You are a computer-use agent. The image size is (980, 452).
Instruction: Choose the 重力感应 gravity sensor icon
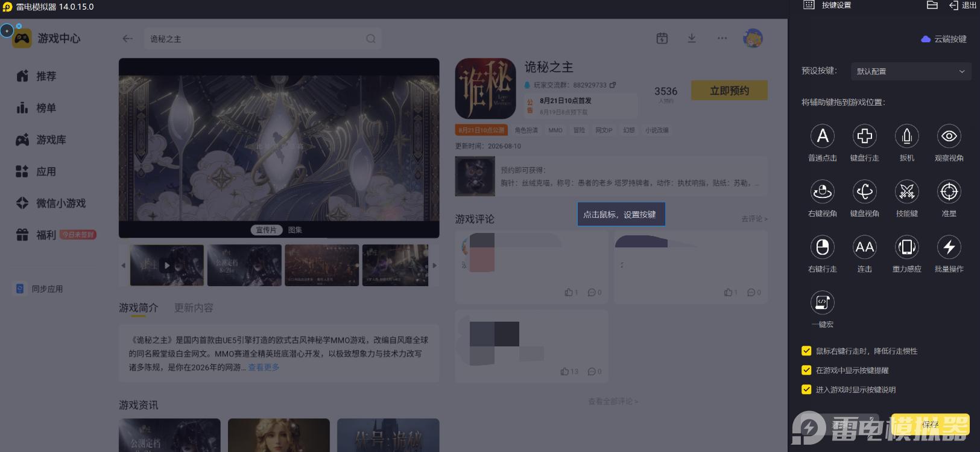tap(907, 247)
